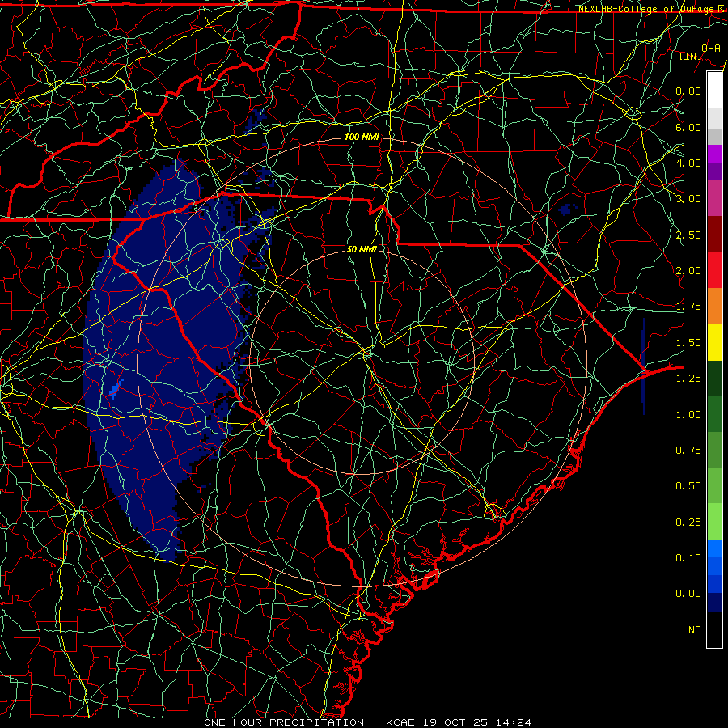Click the 'KCAE' radar site identifier

pos(401,722)
